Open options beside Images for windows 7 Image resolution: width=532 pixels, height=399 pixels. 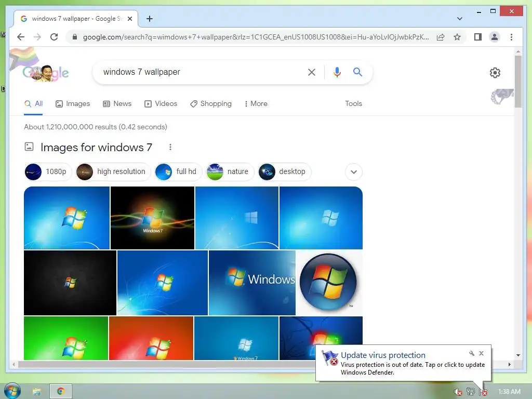click(x=170, y=147)
